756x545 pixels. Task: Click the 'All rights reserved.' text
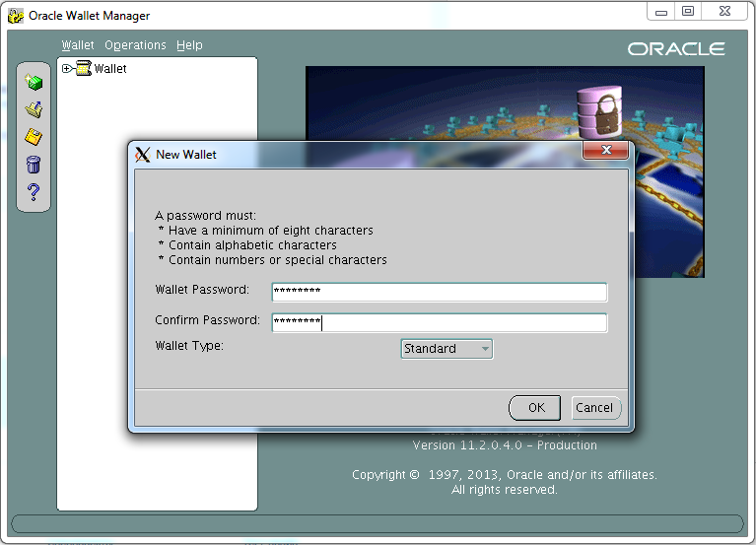[x=505, y=490]
